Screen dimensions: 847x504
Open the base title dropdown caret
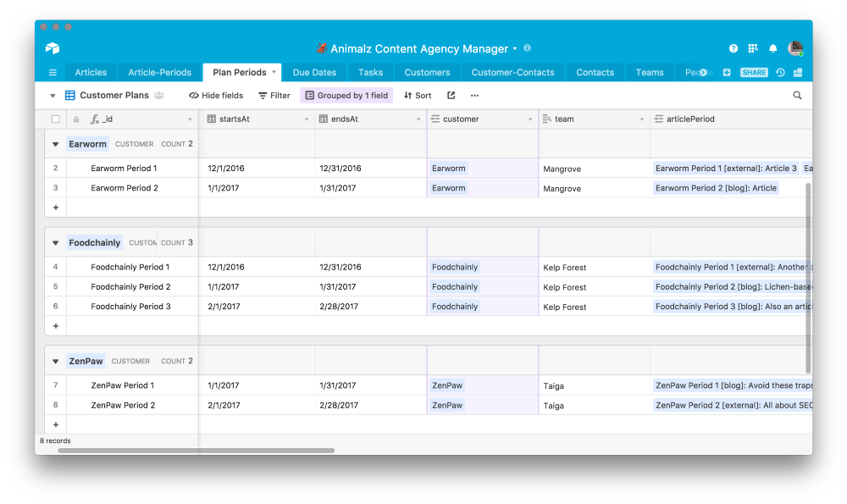pos(515,48)
